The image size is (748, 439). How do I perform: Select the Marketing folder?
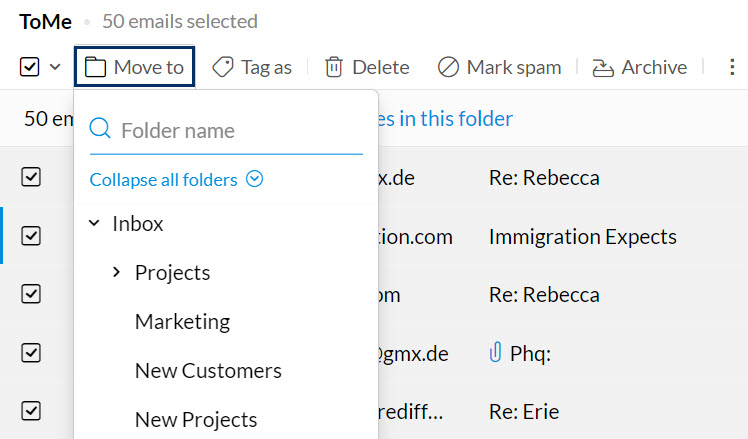point(182,322)
